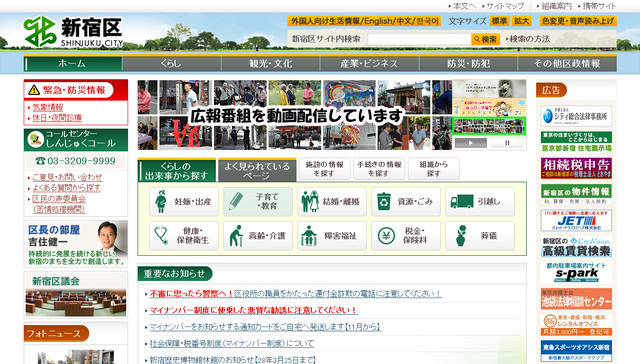
Task: Open the その他区政情報 navigation menu
Action: pyautogui.click(x=567, y=64)
